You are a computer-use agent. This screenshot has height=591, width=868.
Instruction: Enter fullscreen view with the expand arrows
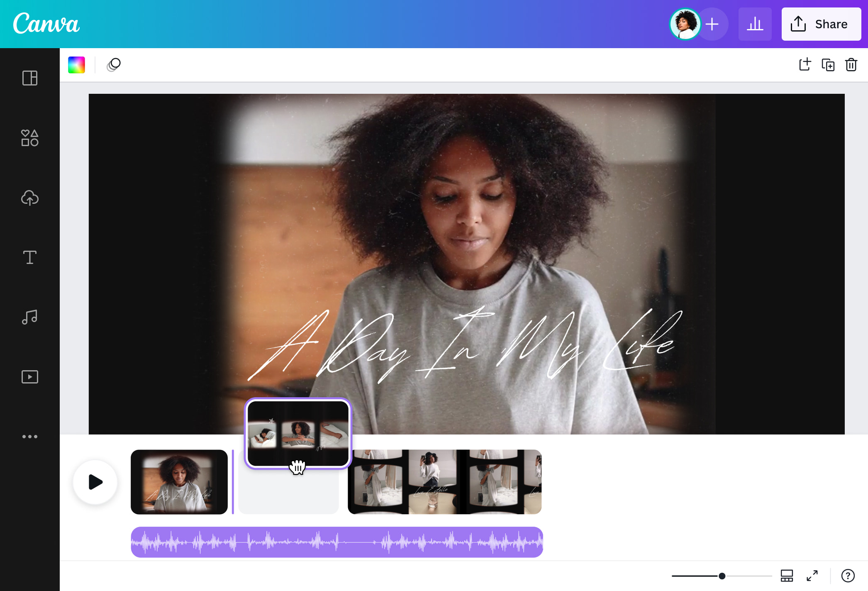(812, 576)
